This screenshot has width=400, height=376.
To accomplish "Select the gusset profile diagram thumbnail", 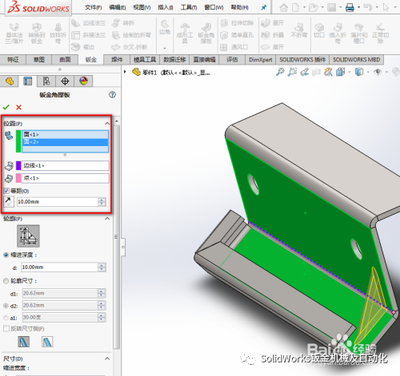I will [x=28, y=236].
